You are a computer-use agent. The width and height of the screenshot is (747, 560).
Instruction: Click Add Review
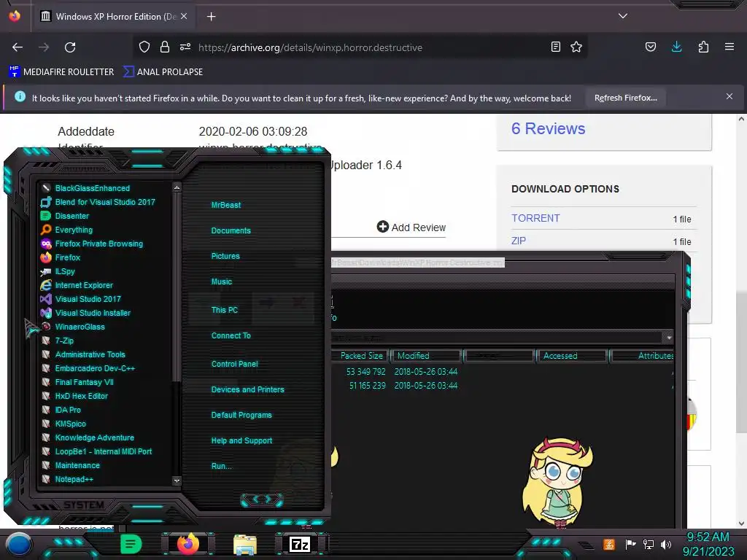[x=411, y=227]
